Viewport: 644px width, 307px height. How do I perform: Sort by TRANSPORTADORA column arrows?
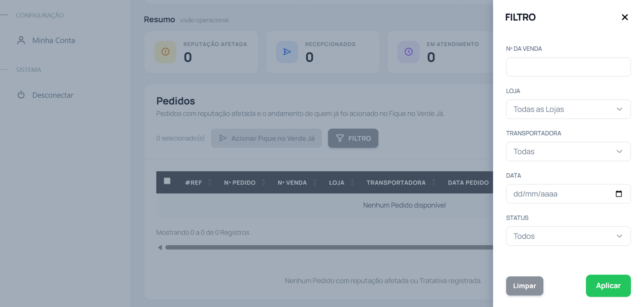click(x=433, y=183)
